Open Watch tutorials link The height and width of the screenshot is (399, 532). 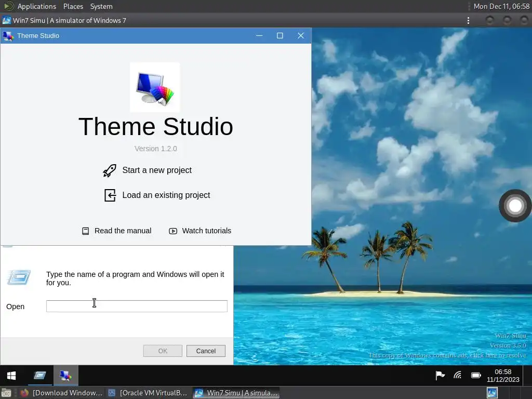pyautogui.click(x=200, y=231)
